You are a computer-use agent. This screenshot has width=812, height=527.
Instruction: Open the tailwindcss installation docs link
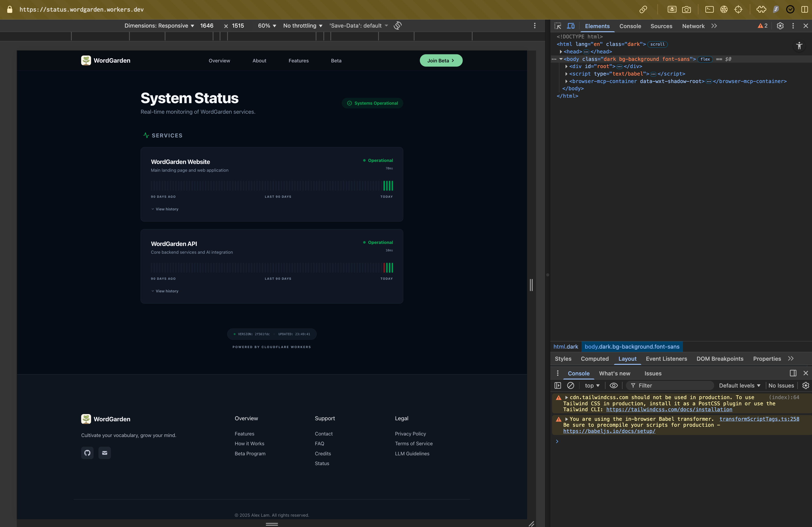coord(669,409)
